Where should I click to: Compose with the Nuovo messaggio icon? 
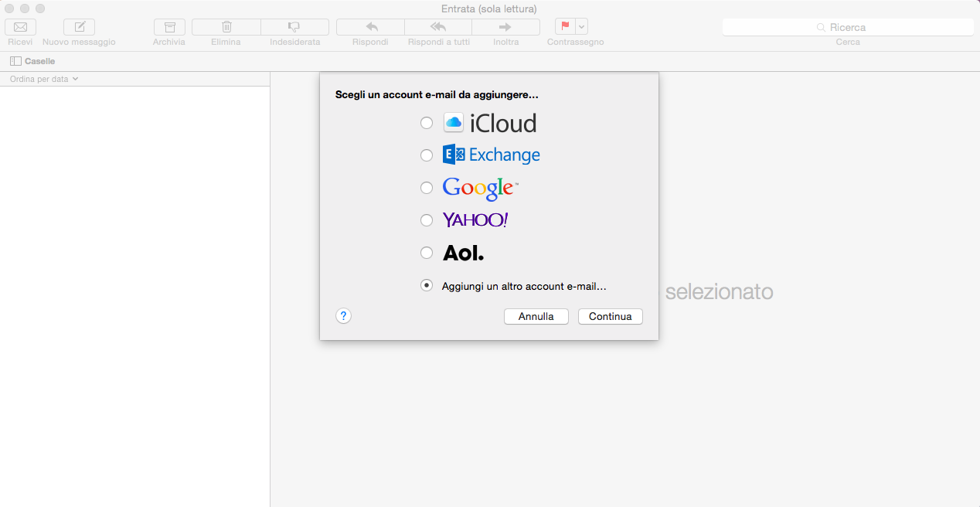(79, 27)
